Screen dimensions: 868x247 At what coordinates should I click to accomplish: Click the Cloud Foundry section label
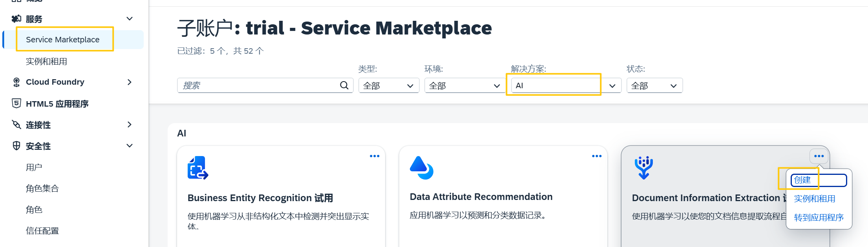pyautogui.click(x=55, y=82)
